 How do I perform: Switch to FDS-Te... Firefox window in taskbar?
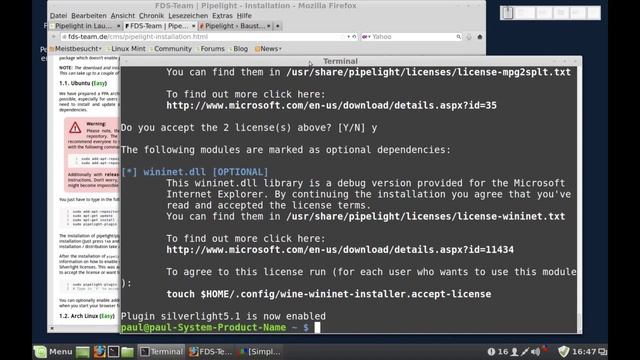click(x=211, y=351)
